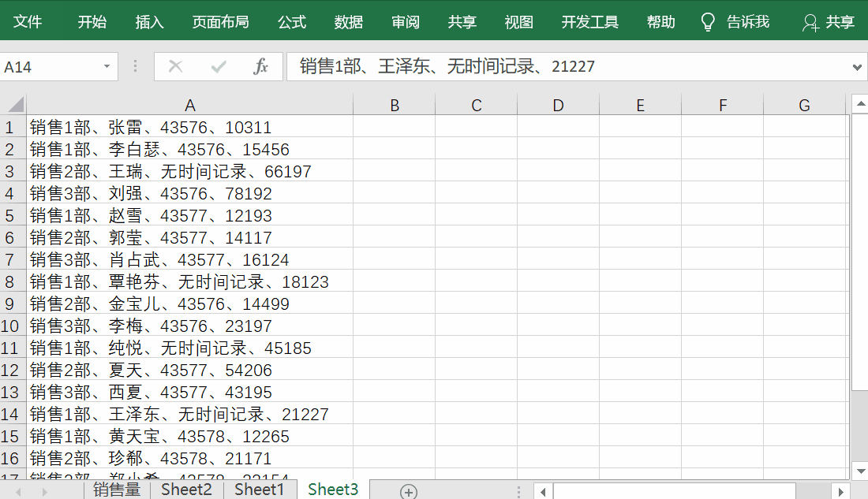Select column A header
This screenshot has height=499, width=868.
pos(190,105)
